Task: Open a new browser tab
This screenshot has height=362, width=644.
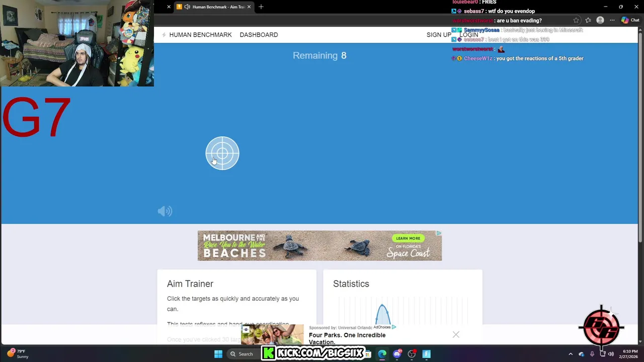Action: coord(261,7)
